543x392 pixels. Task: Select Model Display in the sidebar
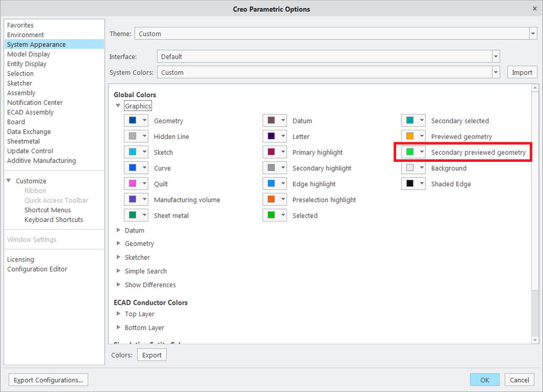(x=28, y=54)
